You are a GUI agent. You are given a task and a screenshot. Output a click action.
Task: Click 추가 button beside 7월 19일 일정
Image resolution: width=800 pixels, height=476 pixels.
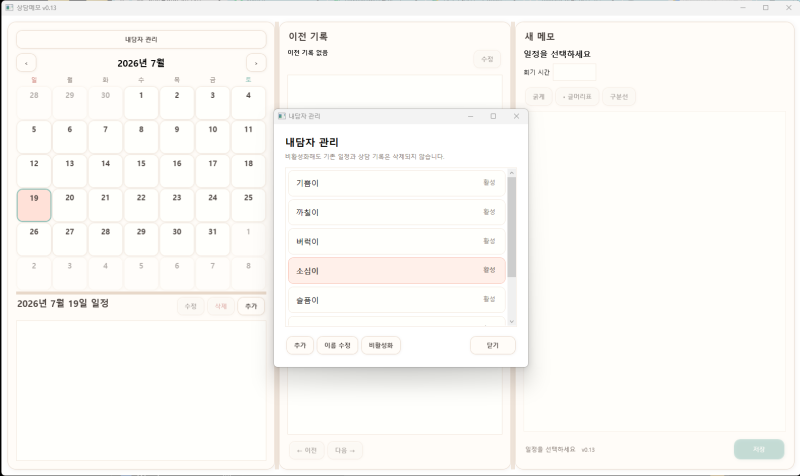tap(251, 306)
